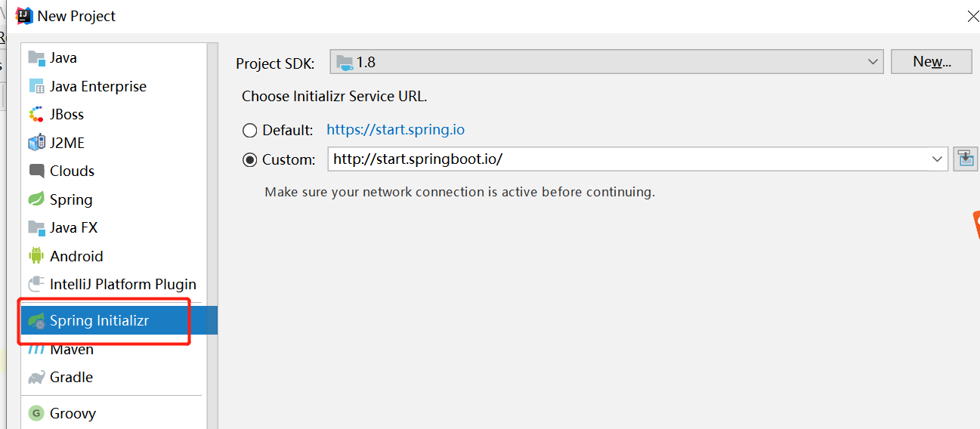Image resolution: width=980 pixels, height=429 pixels.
Task: Click the Java project type icon
Action: 36,58
